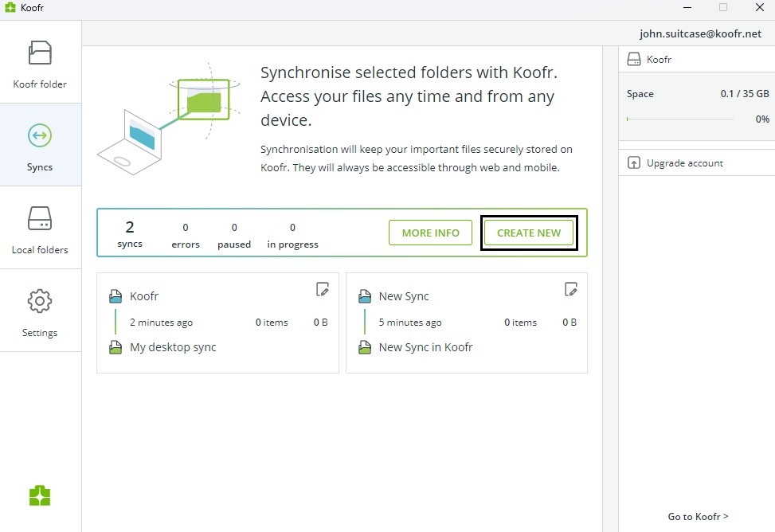Click the green file icon beside My desktop sync
Image resolution: width=775 pixels, height=532 pixels.
click(x=115, y=347)
